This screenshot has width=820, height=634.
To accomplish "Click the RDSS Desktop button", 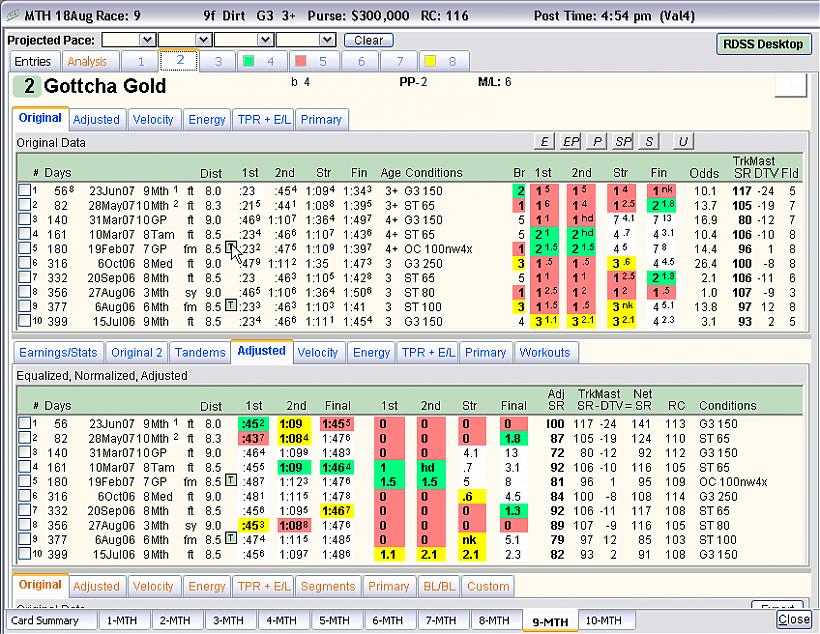I will click(763, 44).
